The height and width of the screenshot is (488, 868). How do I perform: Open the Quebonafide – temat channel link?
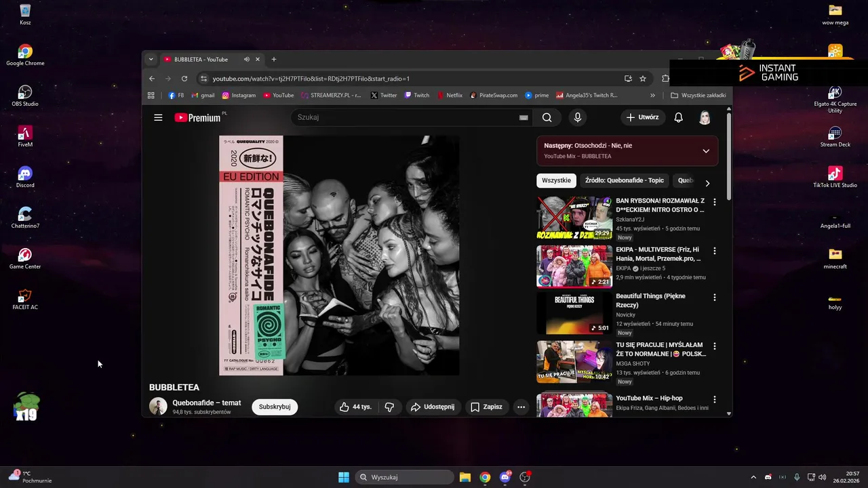[207, 403]
